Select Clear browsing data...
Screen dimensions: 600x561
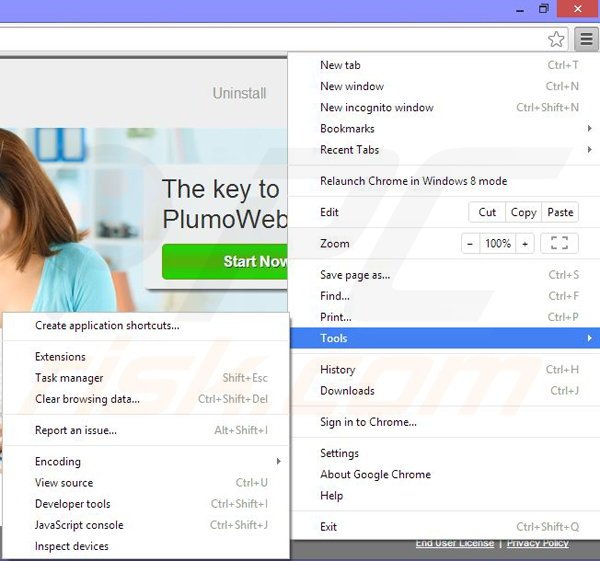(146, 399)
